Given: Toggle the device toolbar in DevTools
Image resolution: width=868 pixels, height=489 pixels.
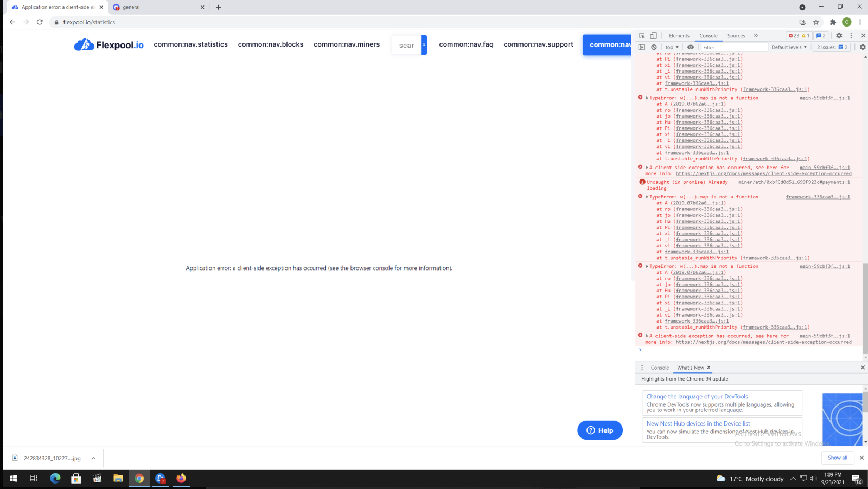Looking at the screenshot, I should (x=654, y=35).
